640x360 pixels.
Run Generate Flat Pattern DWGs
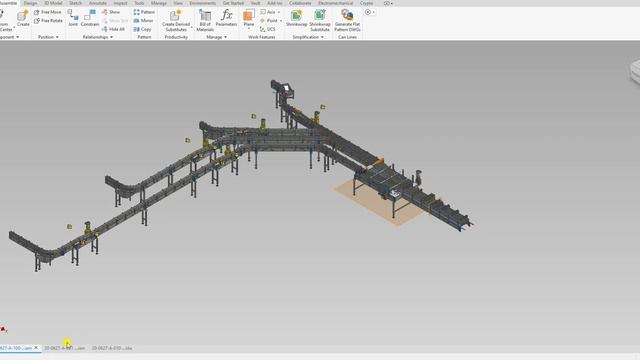pyautogui.click(x=347, y=20)
